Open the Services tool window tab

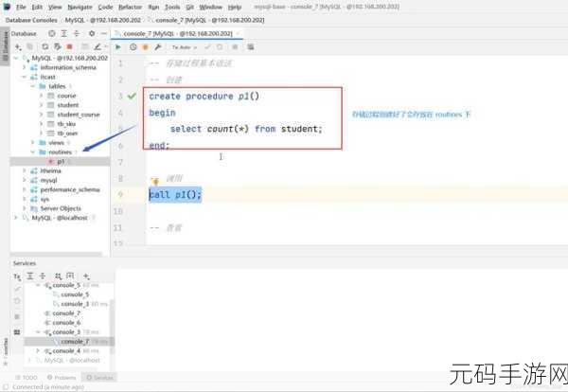pos(99,378)
